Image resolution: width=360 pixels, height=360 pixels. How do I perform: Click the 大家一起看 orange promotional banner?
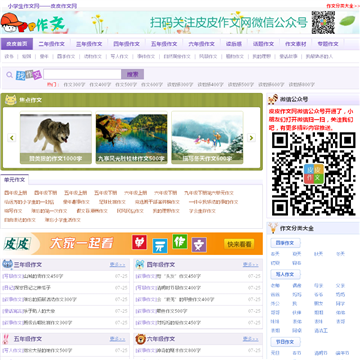point(131,244)
